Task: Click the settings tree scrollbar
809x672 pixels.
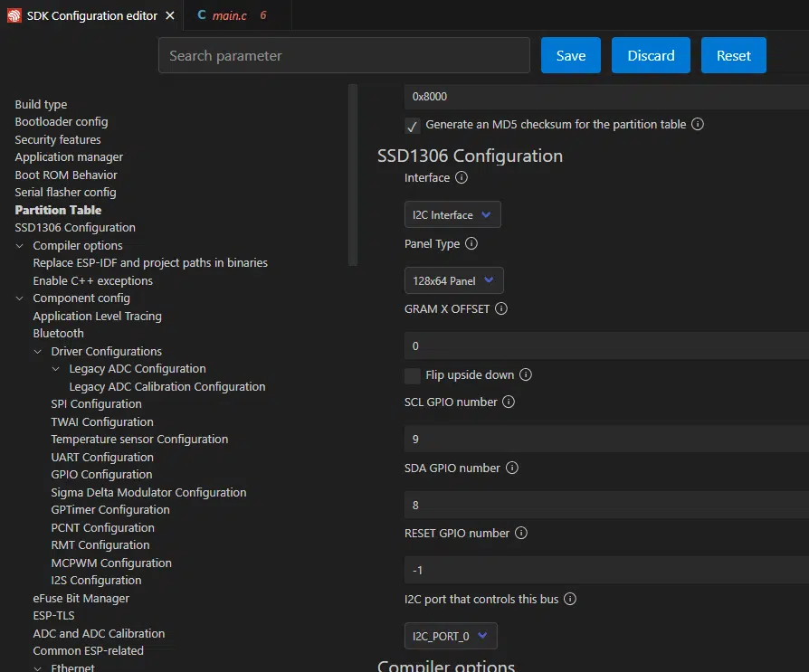Action: [353, 175]
